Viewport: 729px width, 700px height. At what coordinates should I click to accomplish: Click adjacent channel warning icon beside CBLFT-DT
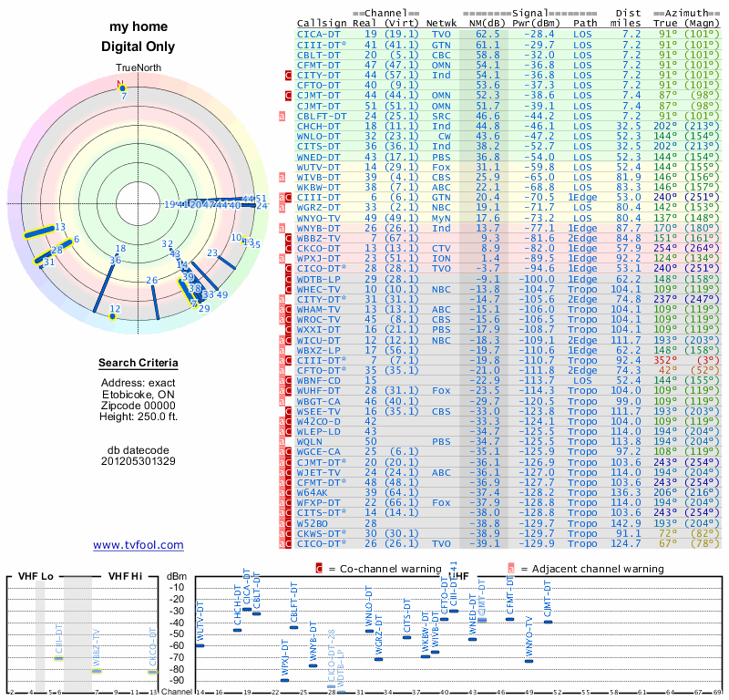tap(283, 116)
